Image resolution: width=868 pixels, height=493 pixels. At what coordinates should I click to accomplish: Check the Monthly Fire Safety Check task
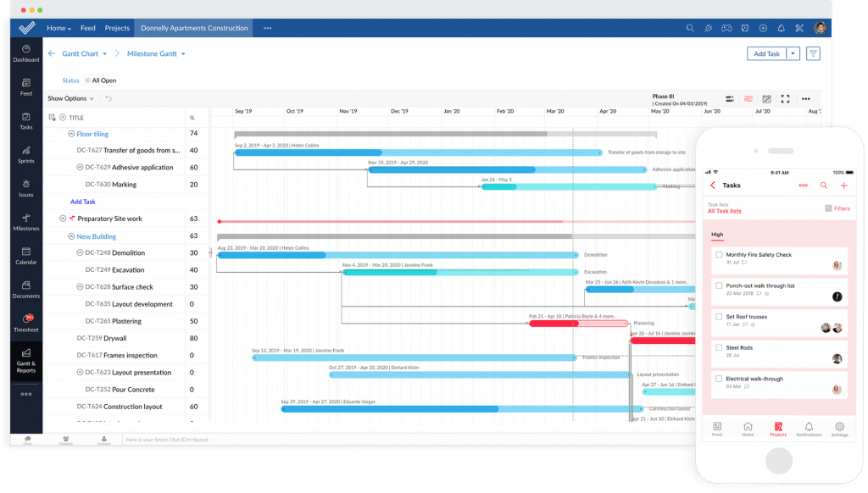click(x=719, y=255)
